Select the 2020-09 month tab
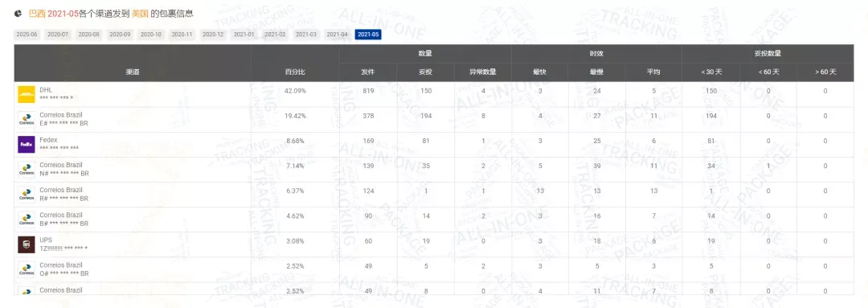The image size is (868, 308). [x=120, y=35]
